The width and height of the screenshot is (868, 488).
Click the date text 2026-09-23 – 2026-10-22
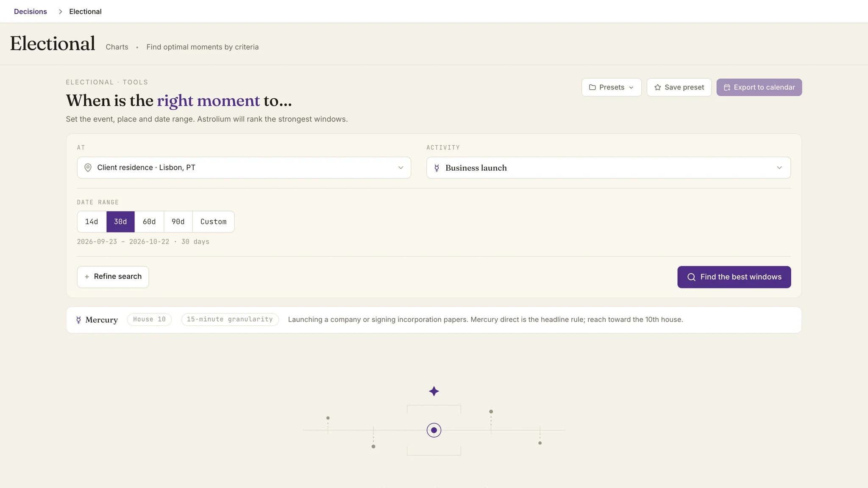click(123, 242)
